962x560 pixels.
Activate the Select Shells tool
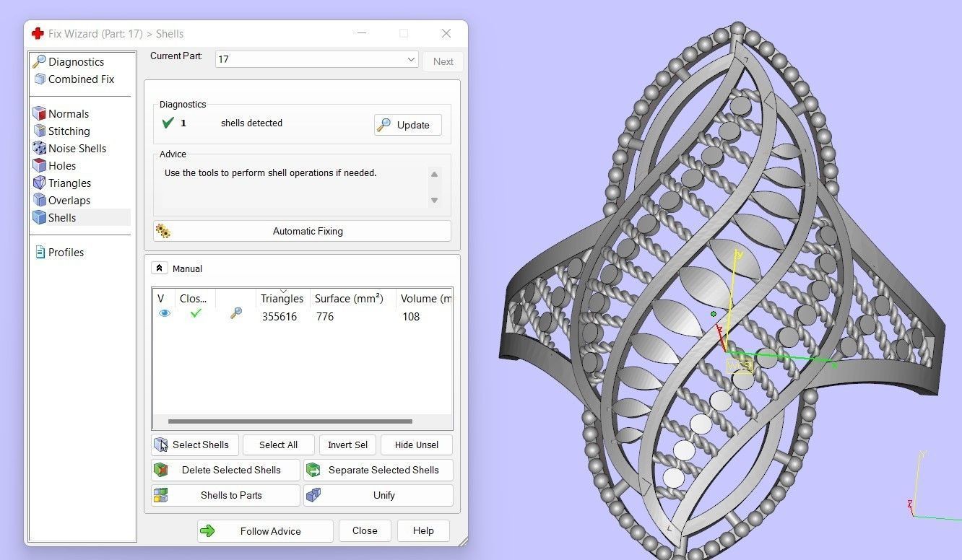point(195,445)
